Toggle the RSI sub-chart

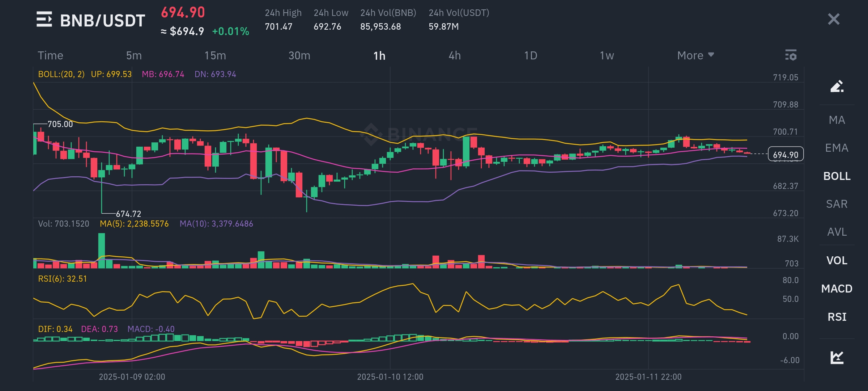click(x=837, y=317)
